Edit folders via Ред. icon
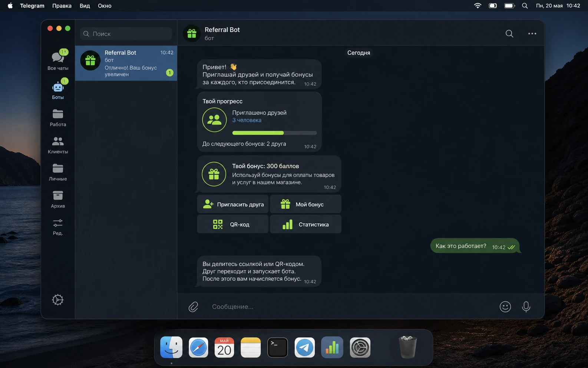588x368 pixels. [58, 227]
